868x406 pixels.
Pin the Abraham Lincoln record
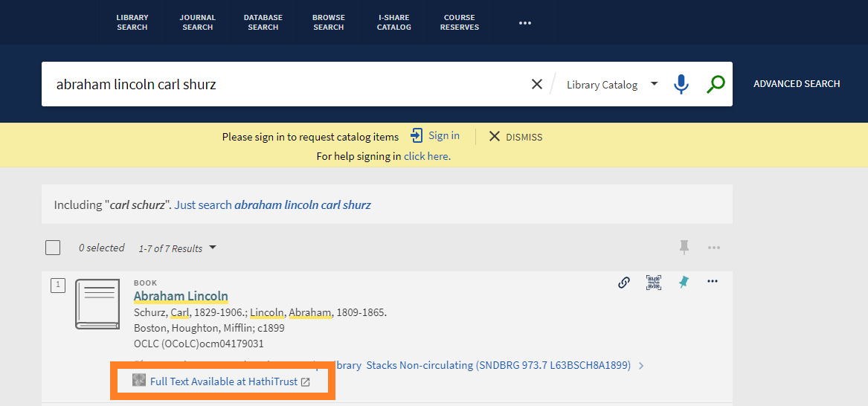(x=683, y=282)
